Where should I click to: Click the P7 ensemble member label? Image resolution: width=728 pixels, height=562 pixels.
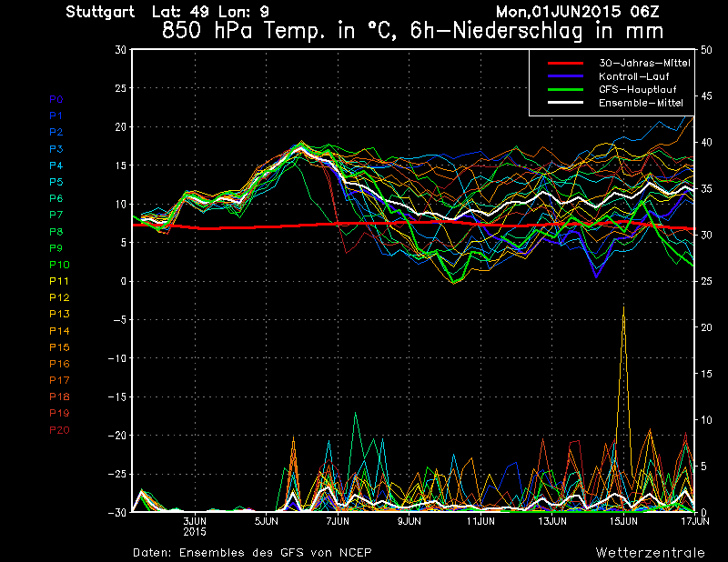(56, 215)
